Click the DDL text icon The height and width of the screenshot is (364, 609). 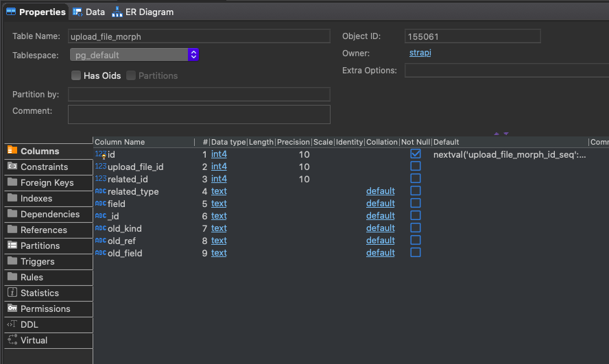click(12, 324)
